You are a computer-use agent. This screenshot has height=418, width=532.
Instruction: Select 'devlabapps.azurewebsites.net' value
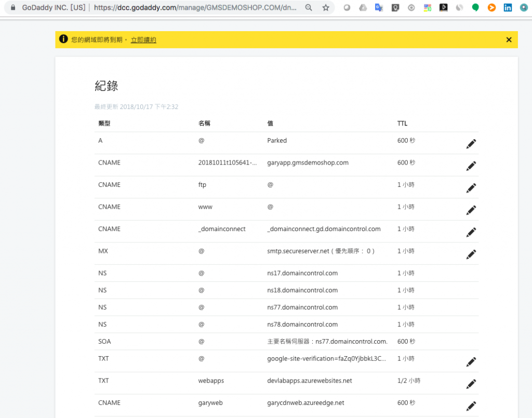coord(310,381)
